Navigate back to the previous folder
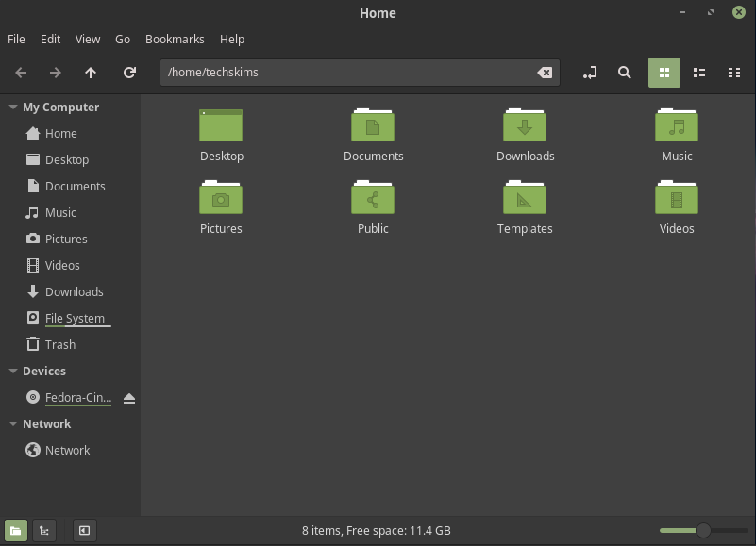This screenshot has width=756, height=546. (x=20, y=73)
